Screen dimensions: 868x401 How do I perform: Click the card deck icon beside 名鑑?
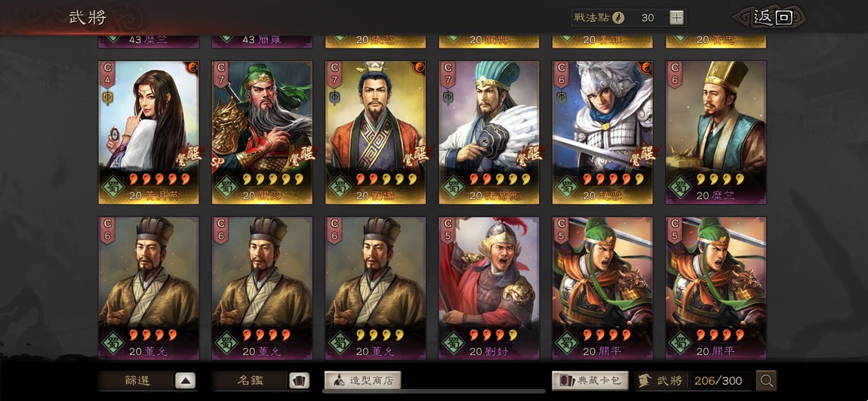click(x=299, y=381)
